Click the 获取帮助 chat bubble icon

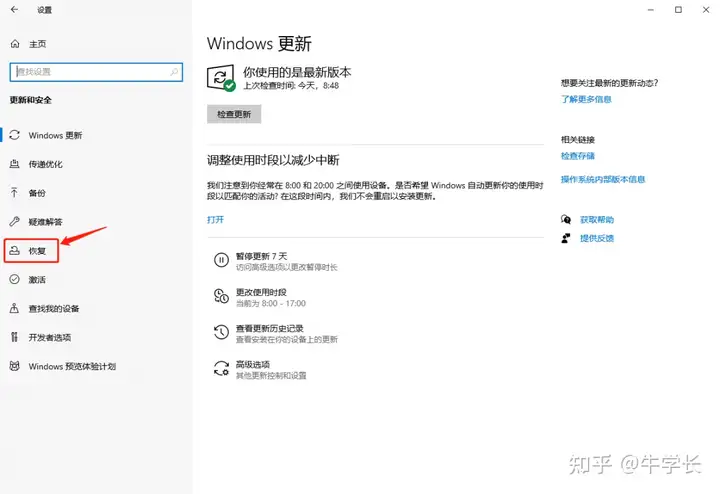pos(566,219)
